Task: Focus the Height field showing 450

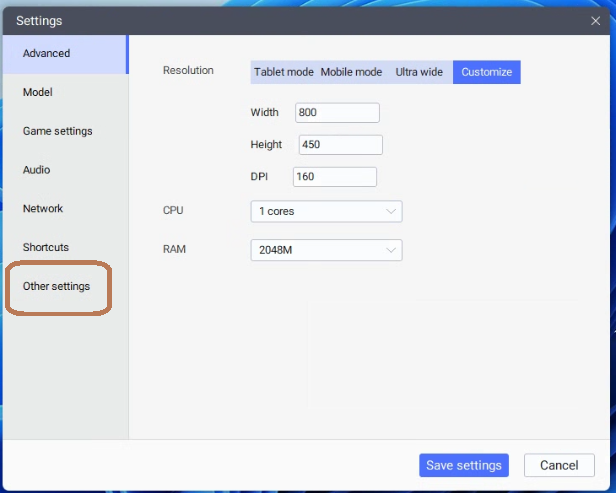Action: tap(340, 145)
